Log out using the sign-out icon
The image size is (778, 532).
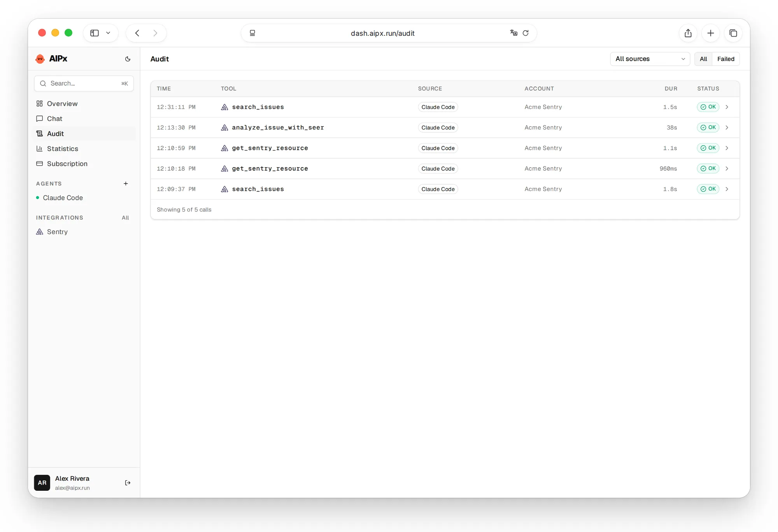point(128,483)
